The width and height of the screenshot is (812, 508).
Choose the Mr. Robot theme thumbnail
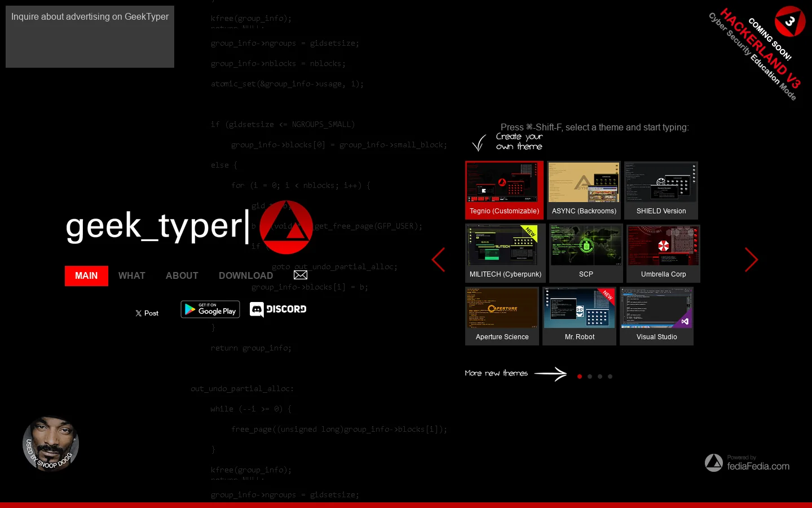(579, 316)
